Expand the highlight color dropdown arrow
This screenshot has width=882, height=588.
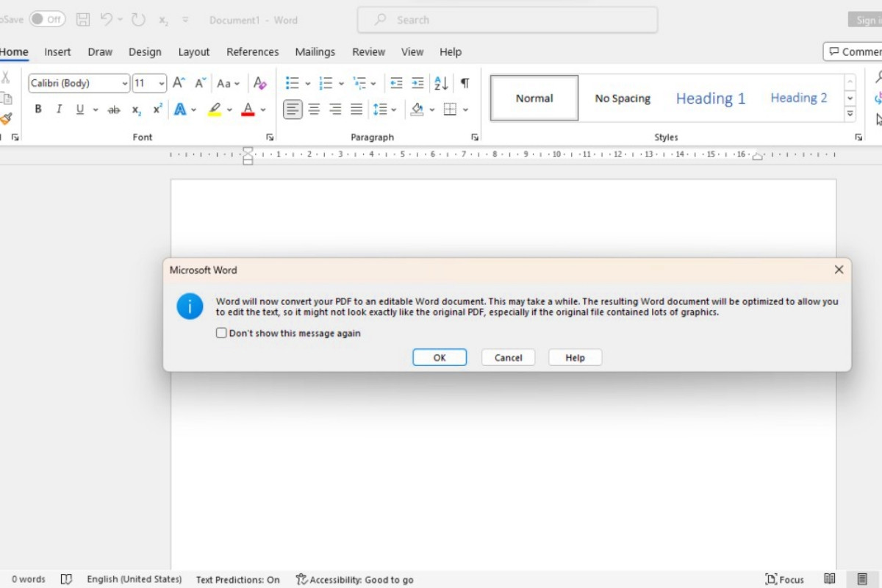[229, 110]
